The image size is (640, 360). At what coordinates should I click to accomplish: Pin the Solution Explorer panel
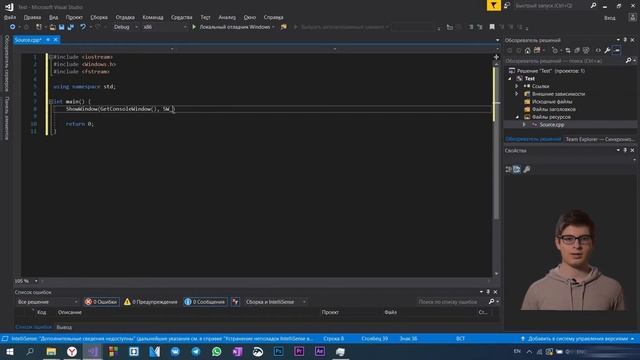point(625,40)
